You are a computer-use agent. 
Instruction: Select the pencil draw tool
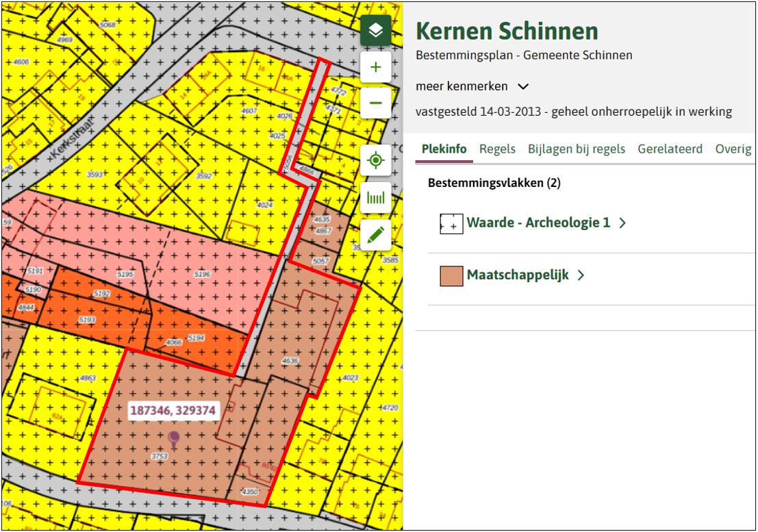pyautogui.click(x=376, y=235)
